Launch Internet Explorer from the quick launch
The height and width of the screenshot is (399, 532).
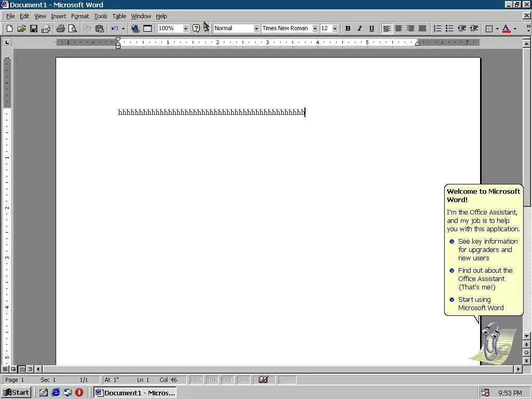click(x=55, y=393)
